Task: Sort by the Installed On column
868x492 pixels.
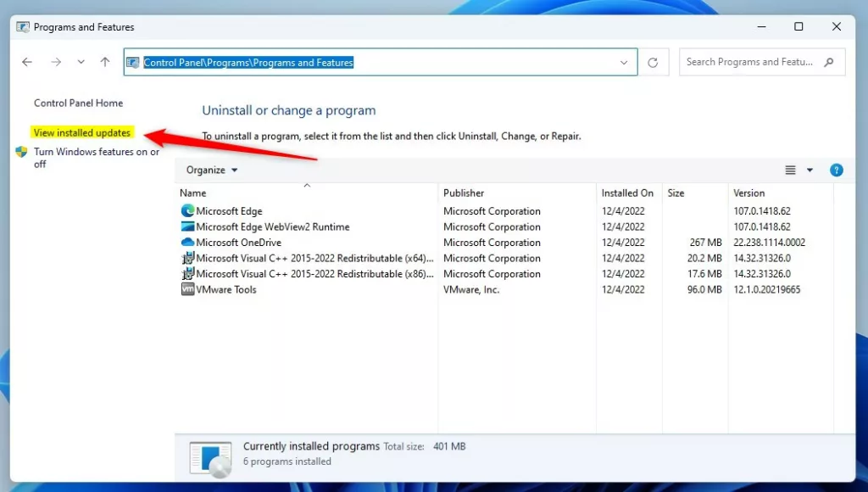Action: point(629,193)
